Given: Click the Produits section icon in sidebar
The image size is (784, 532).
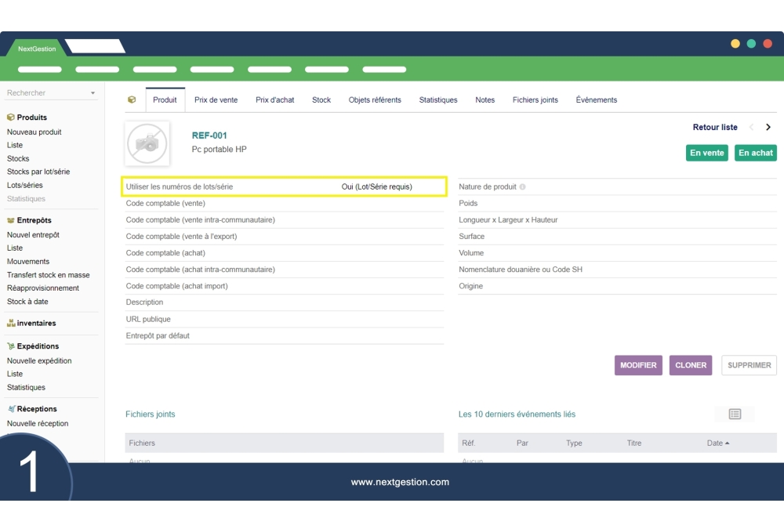Looking at the screenshot, I should (11, 118).
